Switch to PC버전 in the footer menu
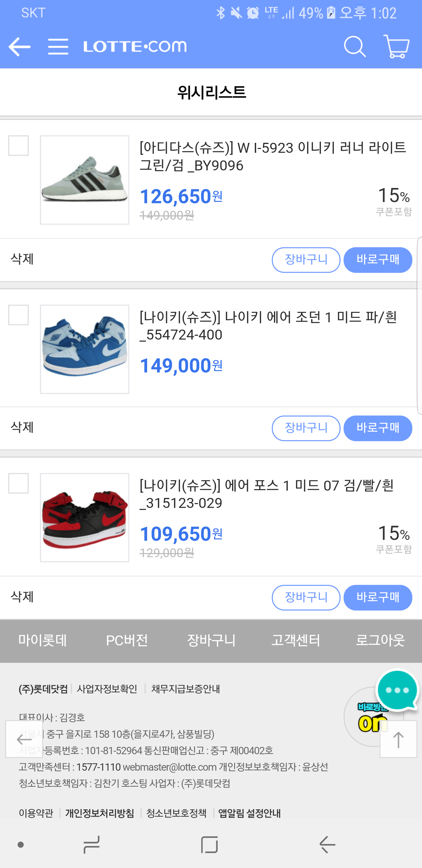Image resolution: width=422 pixels, height=868 pixels. pos(127,640)
